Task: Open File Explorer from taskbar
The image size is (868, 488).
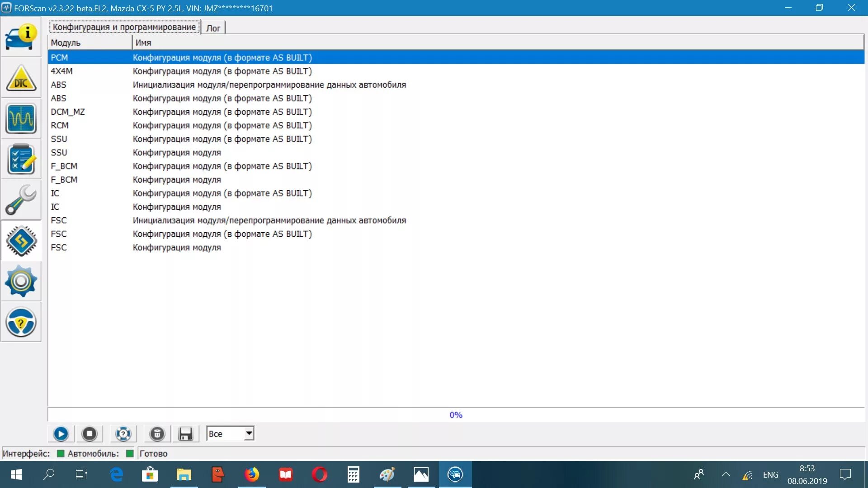Action: [184, 474]
